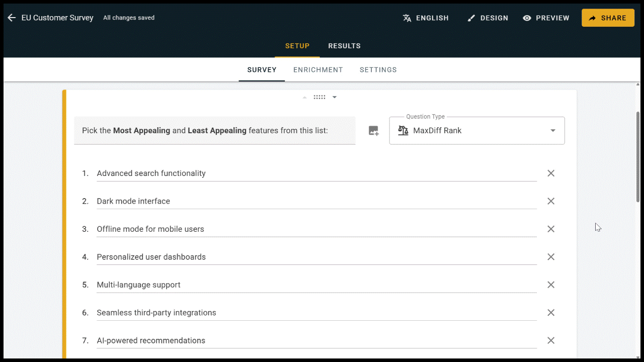Viewport: 644px width, 362px height.
Task: Click the SHARE button
Action: click(x=608, y=18)
